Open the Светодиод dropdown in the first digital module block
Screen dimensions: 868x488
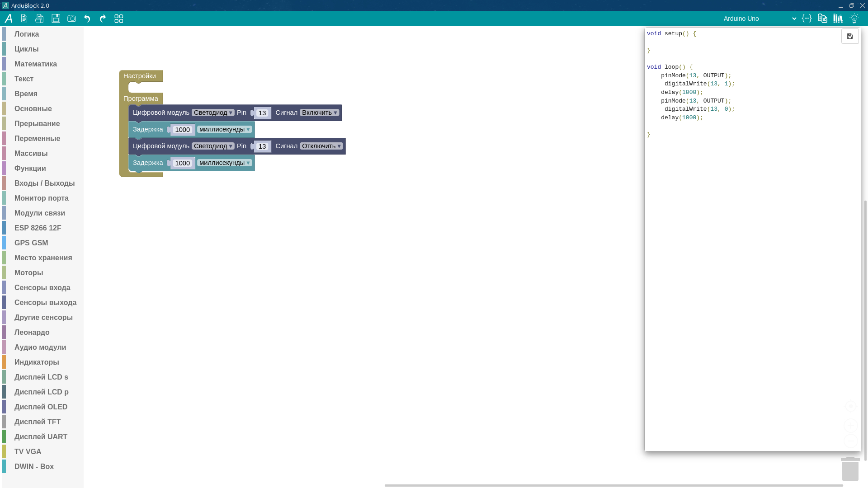[213, 113]
